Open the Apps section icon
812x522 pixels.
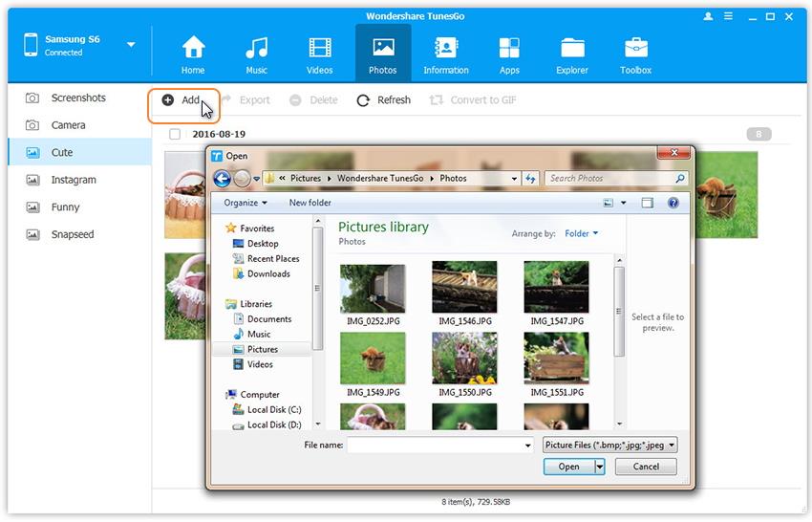tap(509, 49)
